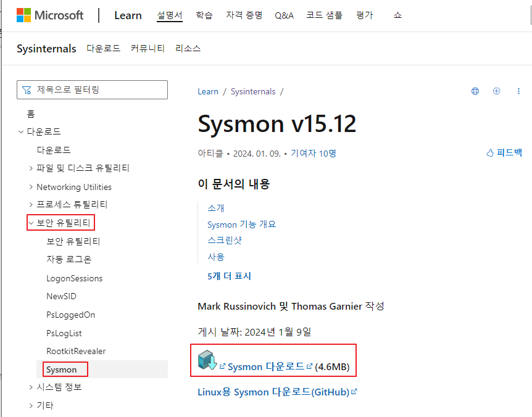Select NewSID in the tree
This screenshot has height=417, width=532.
[62, 296]
